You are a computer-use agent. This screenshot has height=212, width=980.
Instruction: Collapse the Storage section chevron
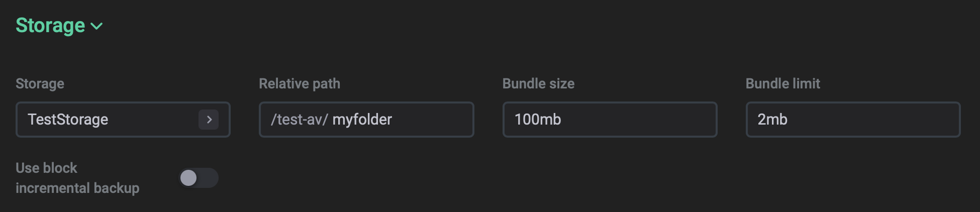click(x=96, y=26)
